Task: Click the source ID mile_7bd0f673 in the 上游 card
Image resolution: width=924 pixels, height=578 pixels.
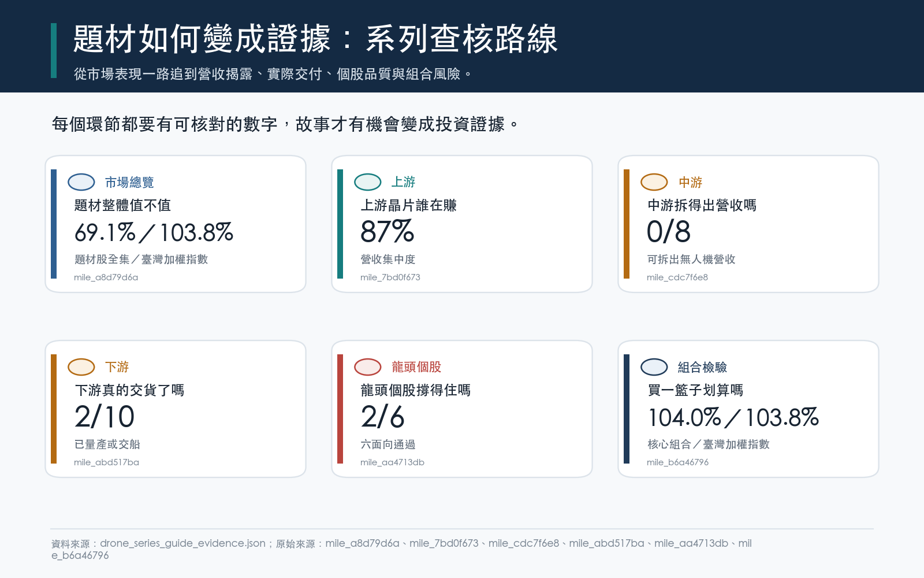Action: coord(390,277)
